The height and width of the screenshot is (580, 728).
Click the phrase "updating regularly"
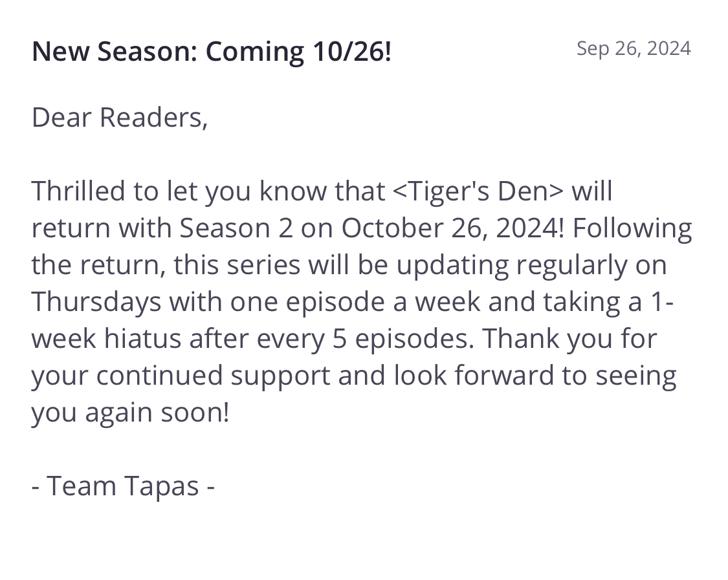pyautogui.click(x=493, y=264)
